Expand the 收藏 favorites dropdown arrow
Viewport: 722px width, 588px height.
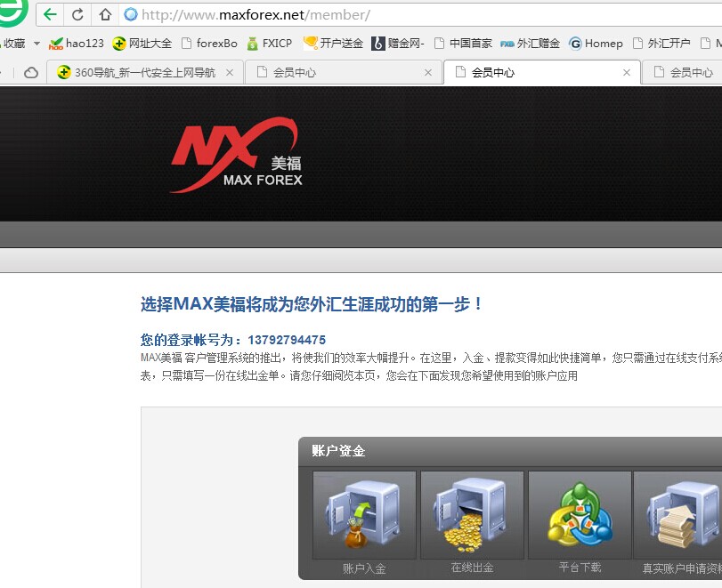coord(37,44)
